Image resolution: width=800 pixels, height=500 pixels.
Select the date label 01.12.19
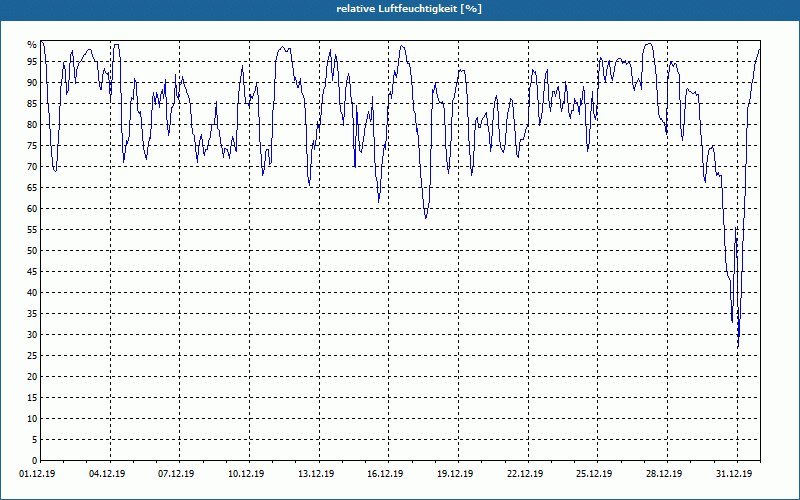(x=37, y=474)
